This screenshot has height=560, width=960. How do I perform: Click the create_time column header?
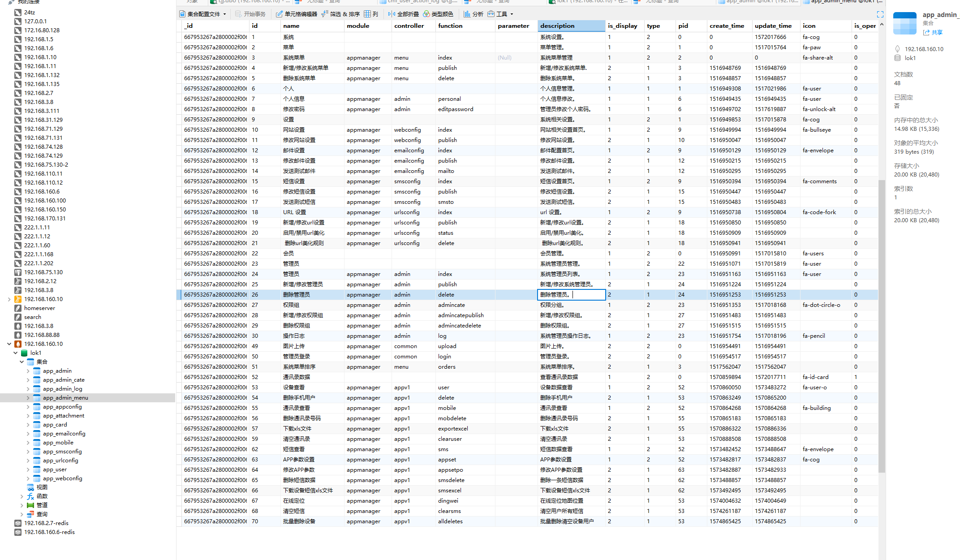tap(729, 26)
